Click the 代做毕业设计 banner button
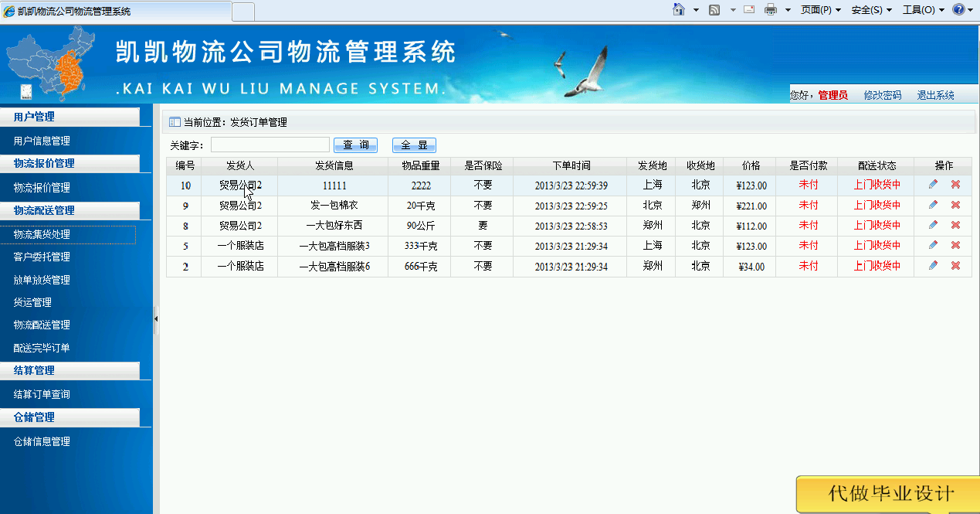 (888, 494)
